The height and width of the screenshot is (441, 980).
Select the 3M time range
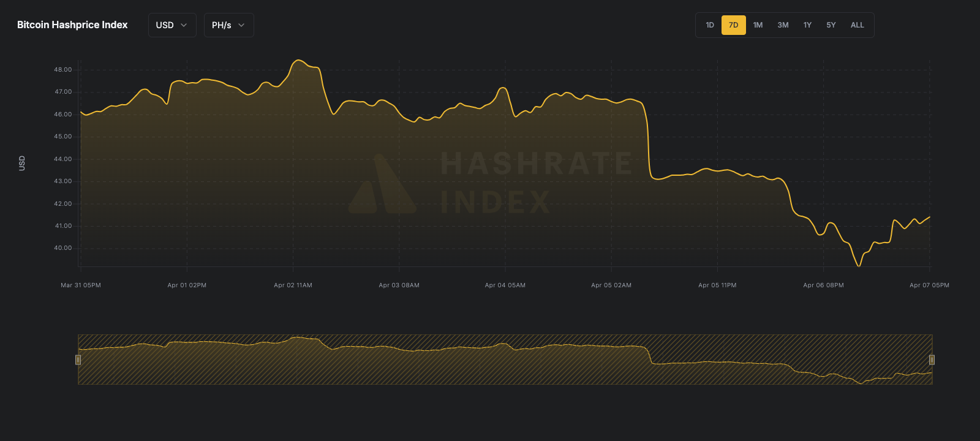pyautogui.click(x=783, y=25)
